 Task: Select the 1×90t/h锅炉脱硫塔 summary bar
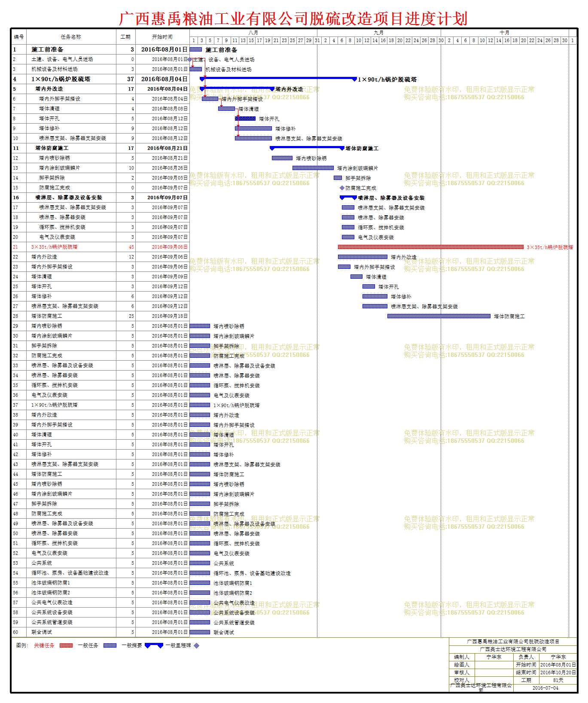(278, 79)
